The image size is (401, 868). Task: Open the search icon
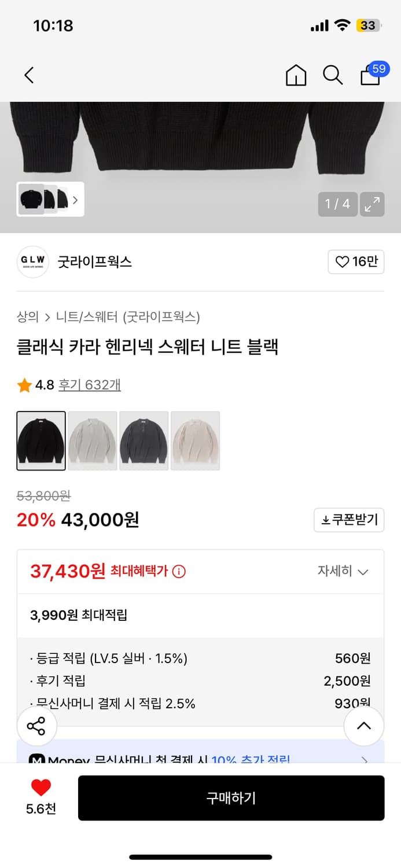[333, 75]
